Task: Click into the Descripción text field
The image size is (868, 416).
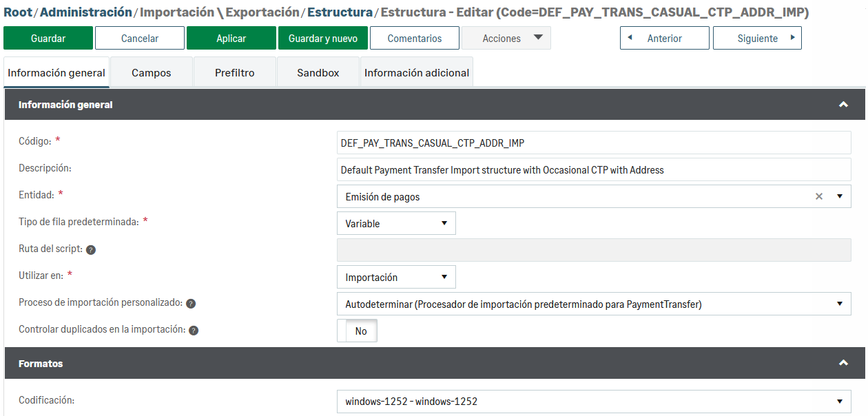Action: (593, 169)
